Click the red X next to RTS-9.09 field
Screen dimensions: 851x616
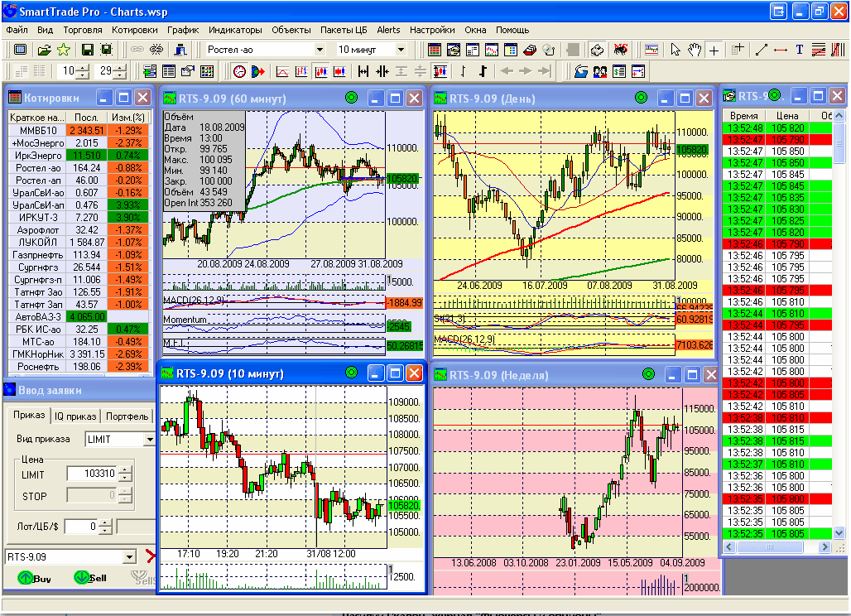pyautogui.click(x=151, y=556)
